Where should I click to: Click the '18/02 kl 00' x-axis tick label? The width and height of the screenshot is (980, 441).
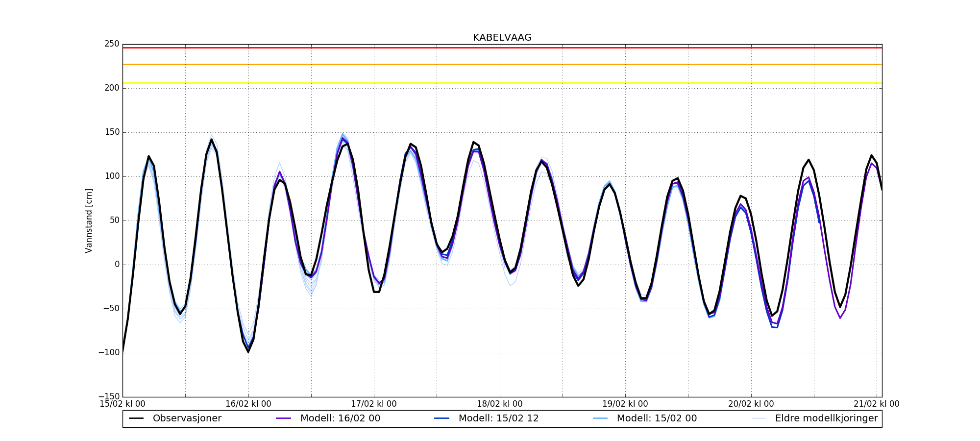point(499,404)
